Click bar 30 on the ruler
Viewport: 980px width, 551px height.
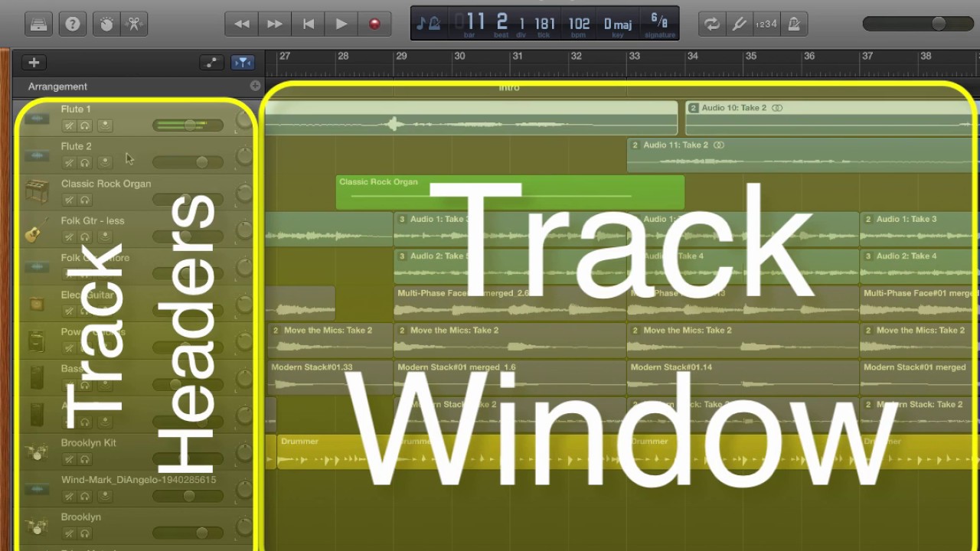[x=459, y=56]
